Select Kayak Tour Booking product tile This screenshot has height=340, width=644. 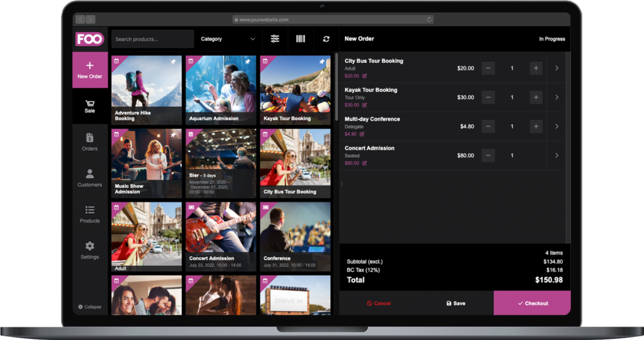click(296, 90)
